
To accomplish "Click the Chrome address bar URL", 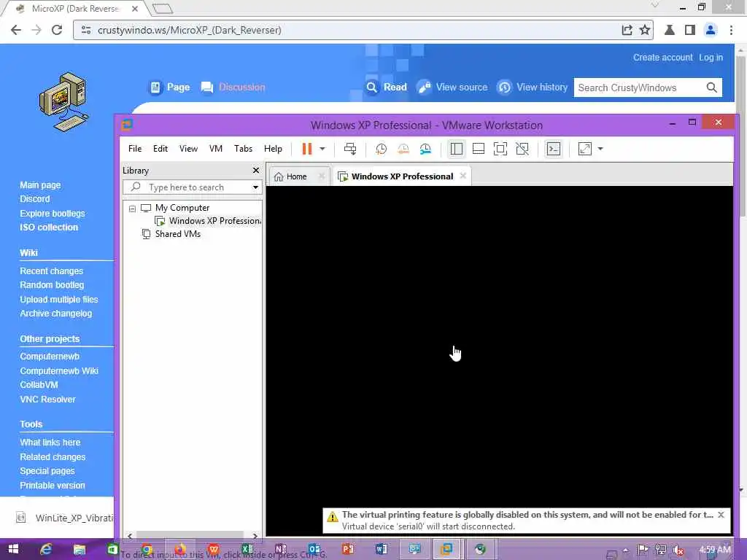I will pos(189,30).
